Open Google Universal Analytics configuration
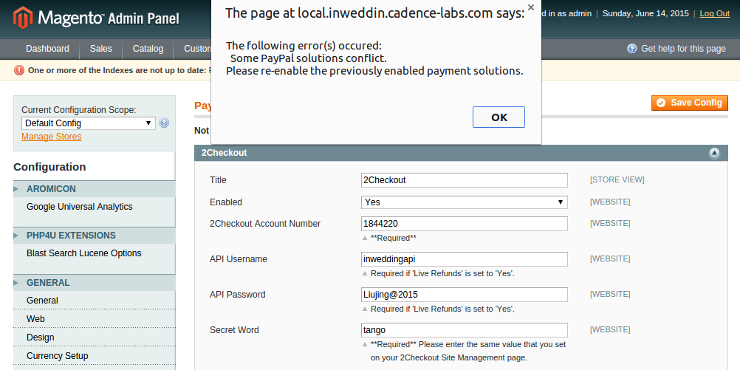 (x=79, y=207)
